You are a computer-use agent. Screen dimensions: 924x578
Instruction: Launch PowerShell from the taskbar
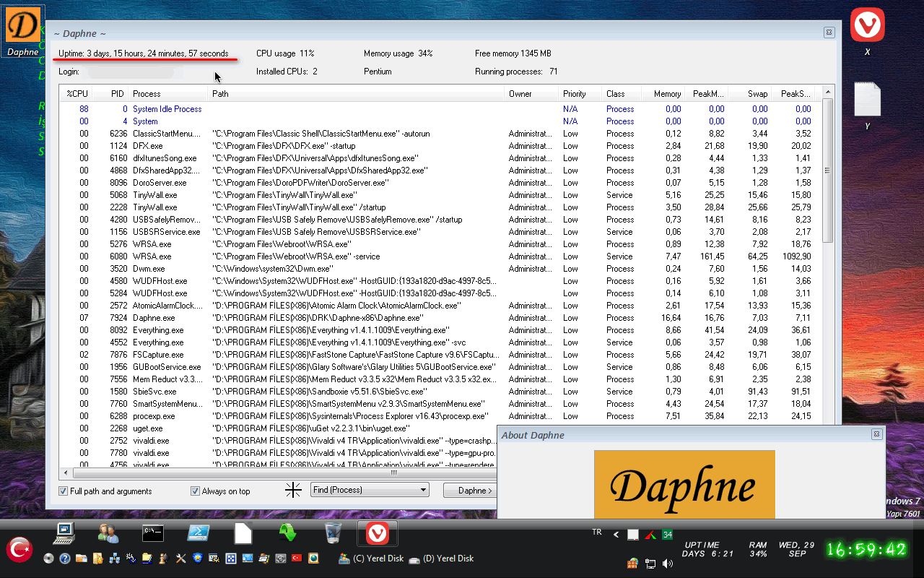tap(199, 533)
